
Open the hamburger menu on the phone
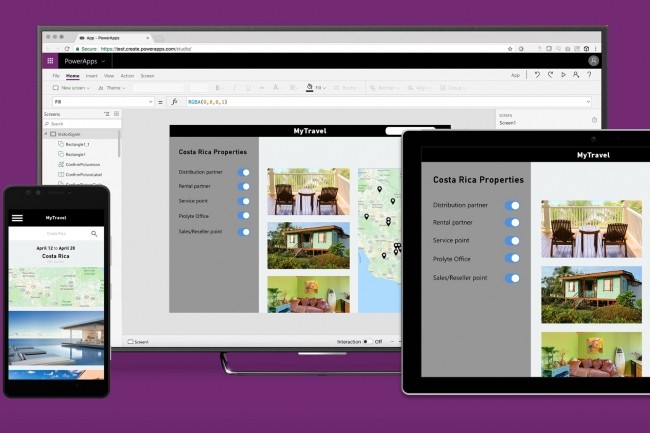point(17,218)
